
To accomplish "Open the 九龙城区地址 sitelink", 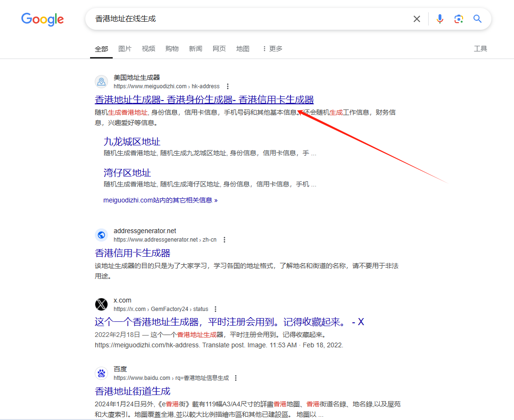I will 132,142.
